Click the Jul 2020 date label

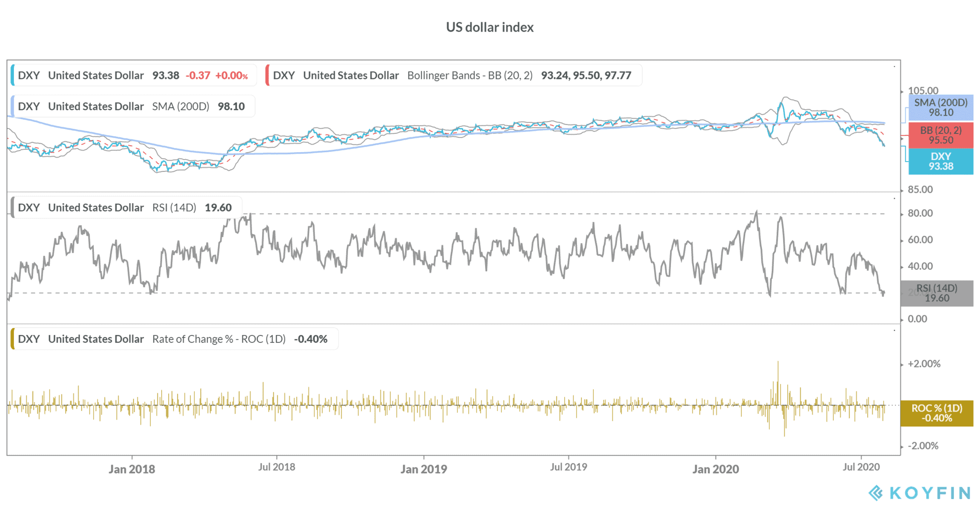coord(861,467)
